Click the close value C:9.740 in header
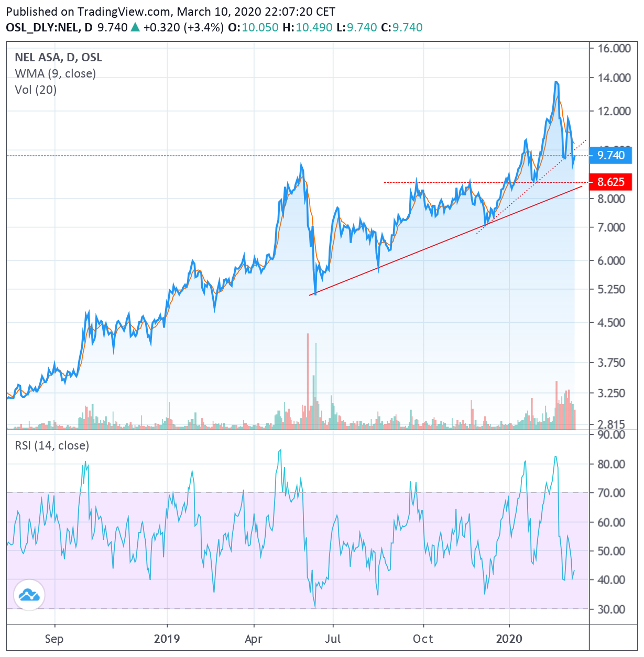The width and height of the screenshot is (644, 657). click(401, 27)
